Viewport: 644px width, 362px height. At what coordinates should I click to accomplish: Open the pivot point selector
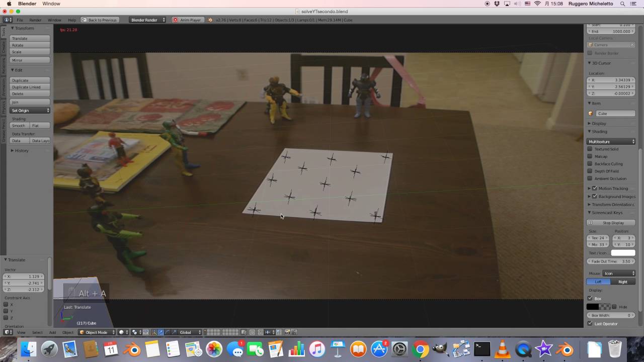click(136, 332)
